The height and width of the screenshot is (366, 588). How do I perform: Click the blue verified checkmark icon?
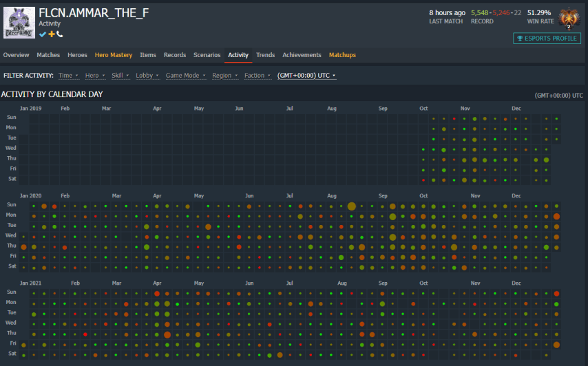43,34
